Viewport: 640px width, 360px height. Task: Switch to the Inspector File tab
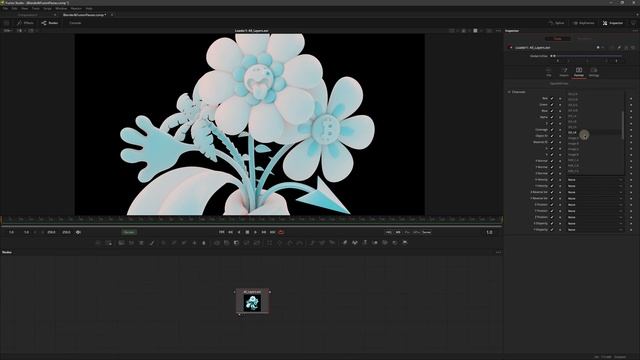coord(549,72)
